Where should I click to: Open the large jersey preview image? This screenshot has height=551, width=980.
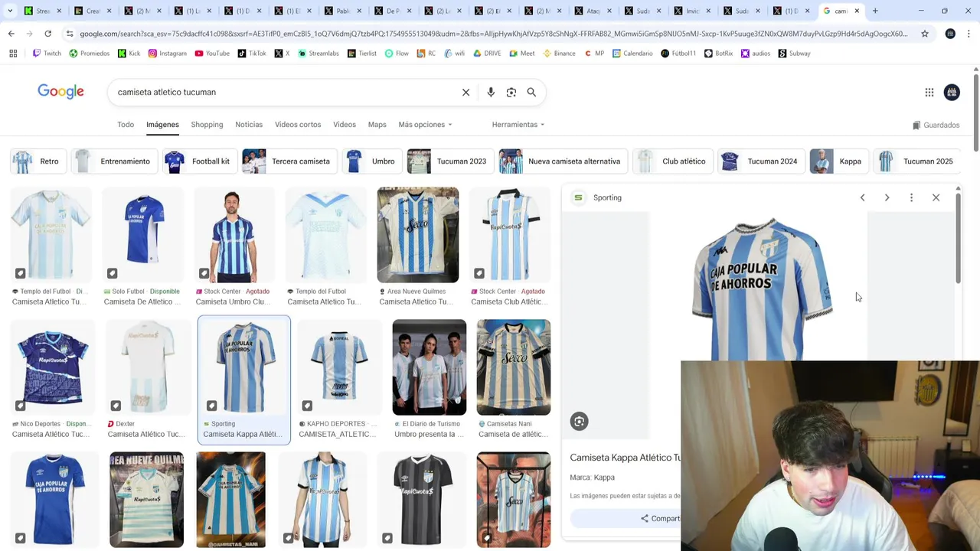tap(759, 287)
